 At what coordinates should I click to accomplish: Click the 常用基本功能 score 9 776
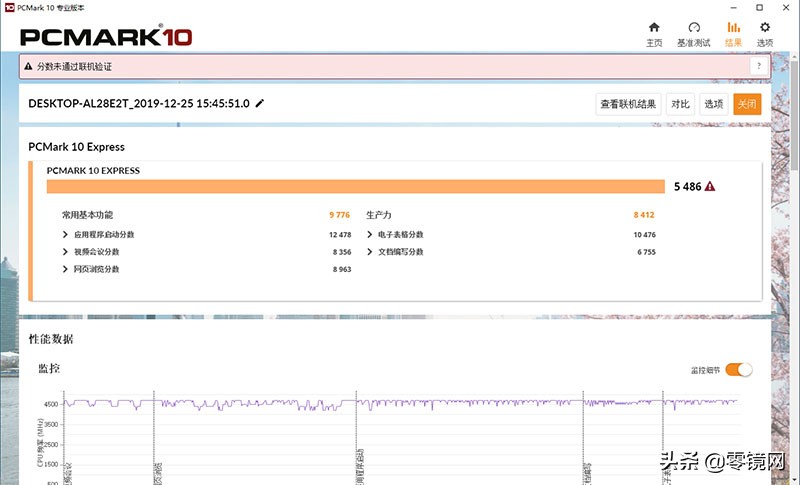pyautogui.click(x=340, y=215)
